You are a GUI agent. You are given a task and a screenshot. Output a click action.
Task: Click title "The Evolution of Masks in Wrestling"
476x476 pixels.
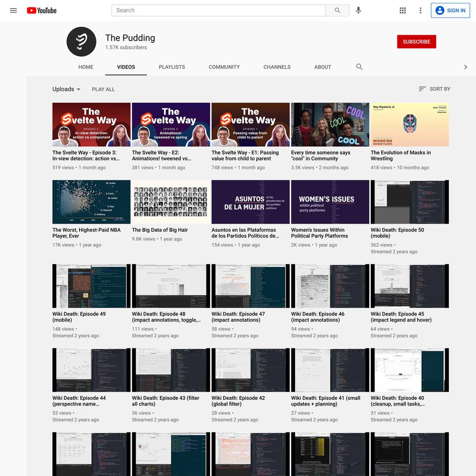click(x=401, y=156)
